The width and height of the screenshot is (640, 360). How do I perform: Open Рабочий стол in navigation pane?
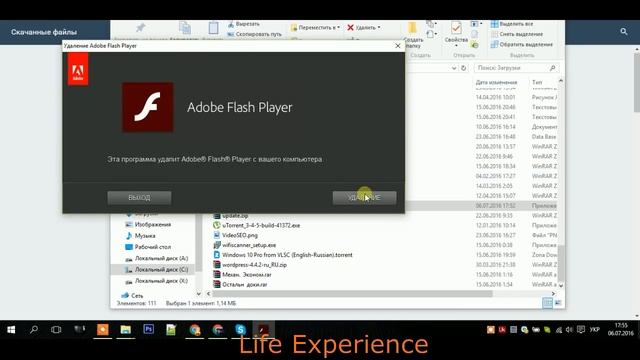148,247
